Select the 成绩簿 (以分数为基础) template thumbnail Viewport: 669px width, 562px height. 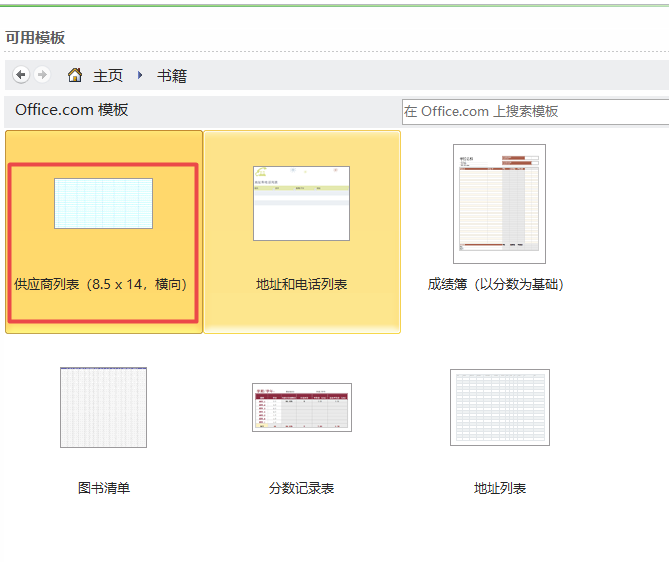[499, 204]
